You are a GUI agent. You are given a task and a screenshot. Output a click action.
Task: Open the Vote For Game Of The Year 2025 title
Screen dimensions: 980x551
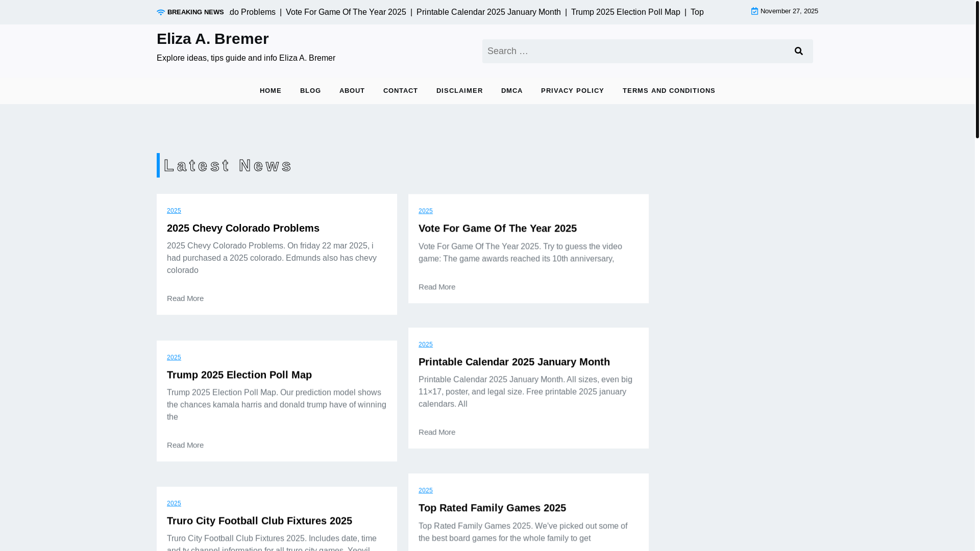click(498, 228)
